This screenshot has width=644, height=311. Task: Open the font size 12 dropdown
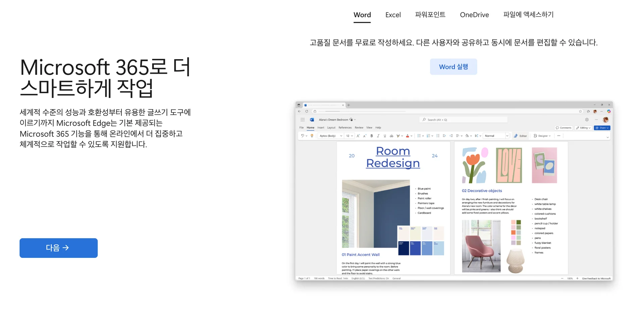click(350, 136)
